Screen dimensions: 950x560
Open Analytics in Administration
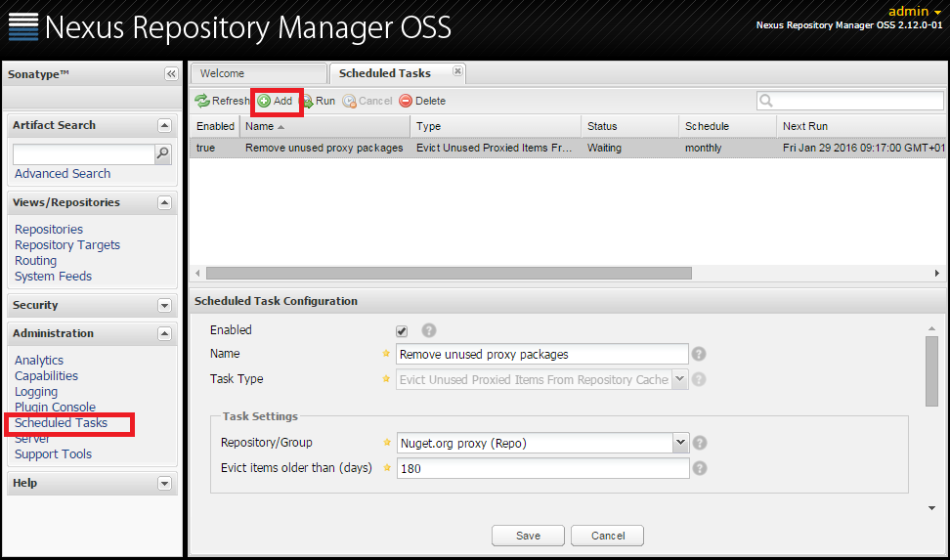[x=39, y=360]
